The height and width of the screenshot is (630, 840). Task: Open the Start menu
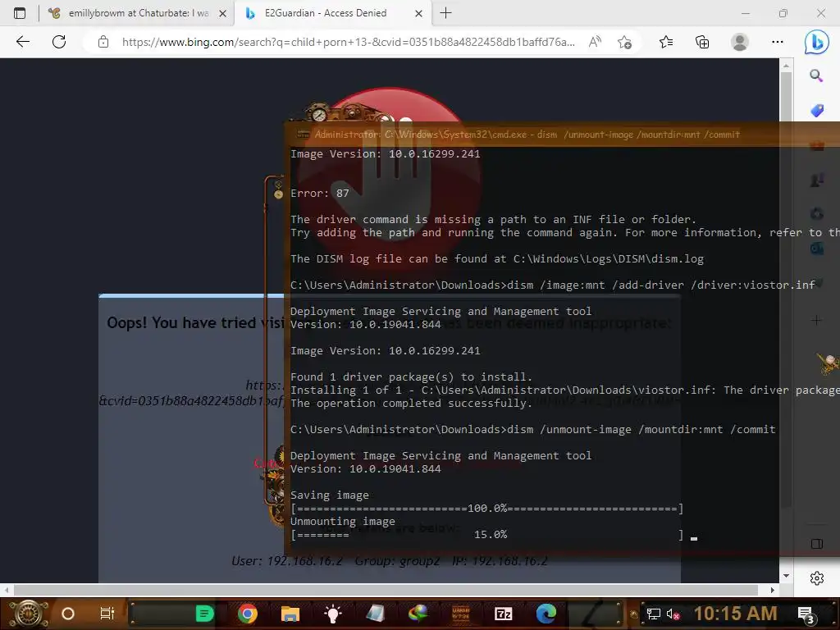point(29,614)
